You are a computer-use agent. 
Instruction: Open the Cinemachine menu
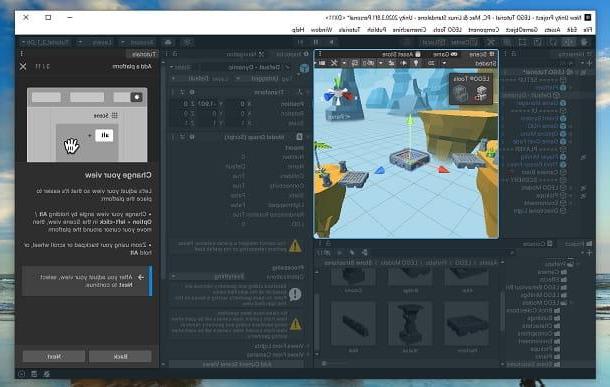[x=409, y=30]
